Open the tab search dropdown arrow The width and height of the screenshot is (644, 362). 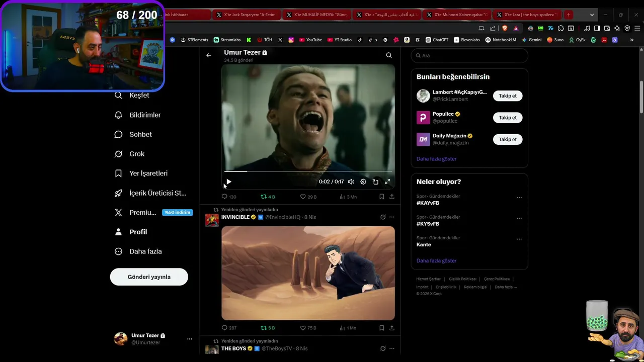coord(592,15)
